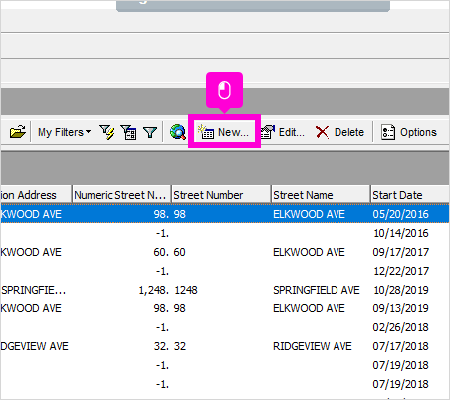Open the My Filters dropdown

(64, 132)
